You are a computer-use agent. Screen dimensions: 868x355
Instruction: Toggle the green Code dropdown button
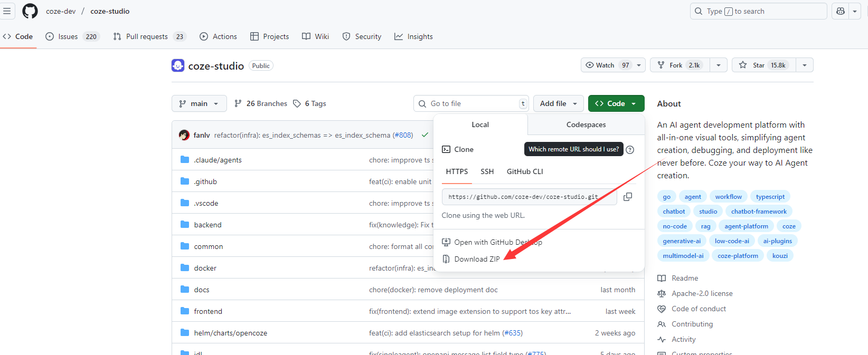pos(616,103)
